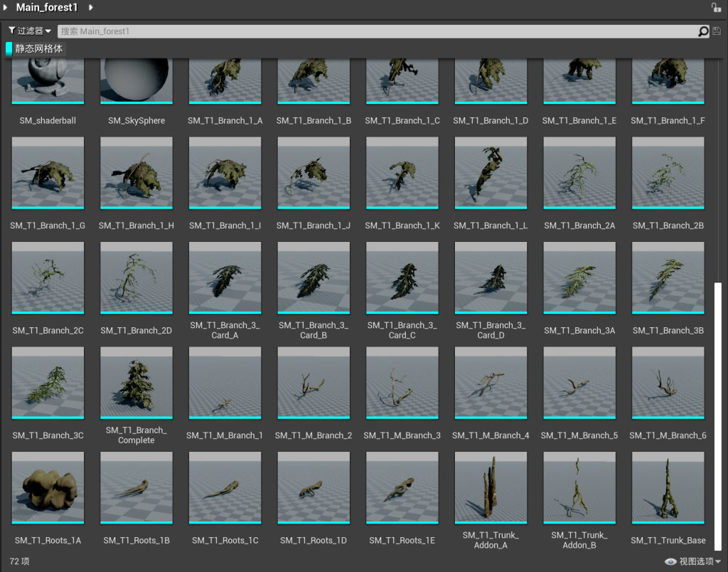Click the save search icon
Image resolution: width=728 pixels, height=572 pixels.
[x=717, y=31]
